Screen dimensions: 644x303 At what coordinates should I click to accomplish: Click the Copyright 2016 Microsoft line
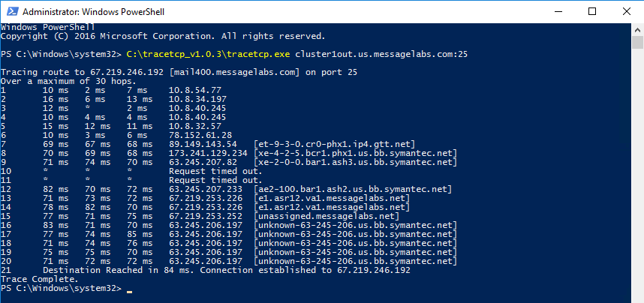163,36
